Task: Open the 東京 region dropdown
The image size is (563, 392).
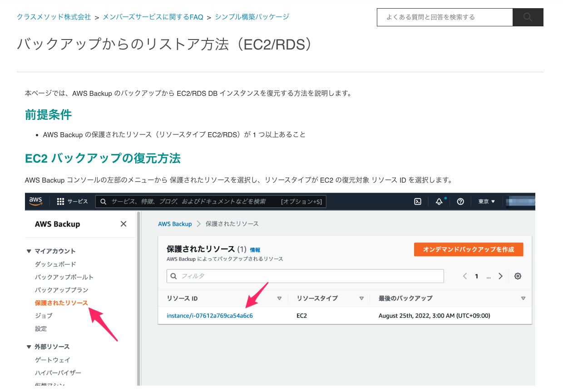Action: pos(487,202)
